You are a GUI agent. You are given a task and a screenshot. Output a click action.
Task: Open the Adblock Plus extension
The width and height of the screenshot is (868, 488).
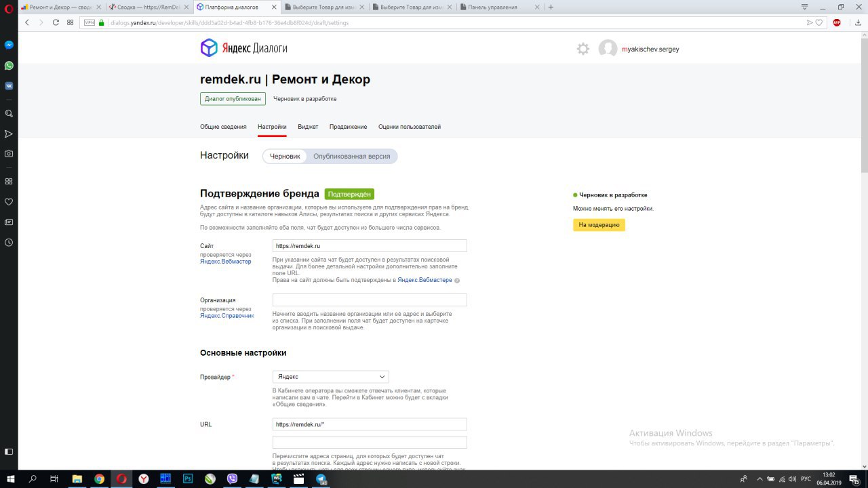[x=836, y=22]
